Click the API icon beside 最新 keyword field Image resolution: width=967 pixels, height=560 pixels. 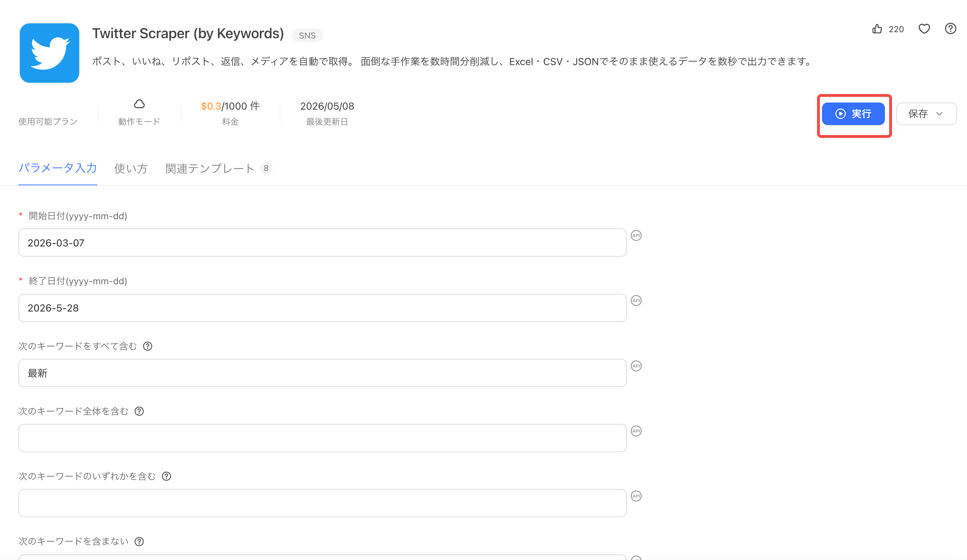tap(636, 366)
